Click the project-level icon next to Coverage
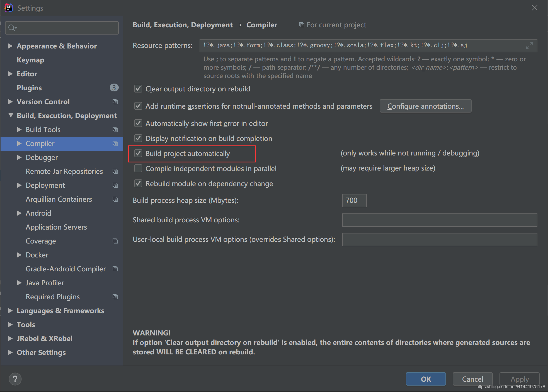Viewport: 548px width, 392px height. (115, 241)
